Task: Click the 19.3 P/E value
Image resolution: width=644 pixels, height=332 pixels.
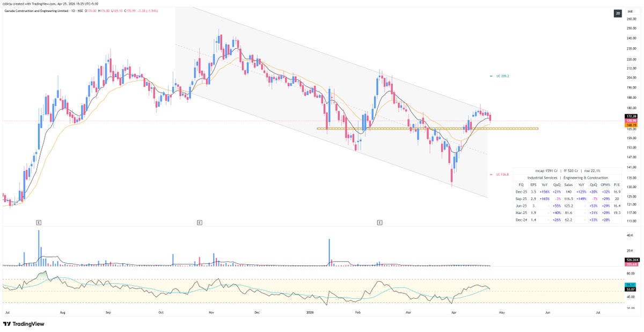Action: click(616, 212)
